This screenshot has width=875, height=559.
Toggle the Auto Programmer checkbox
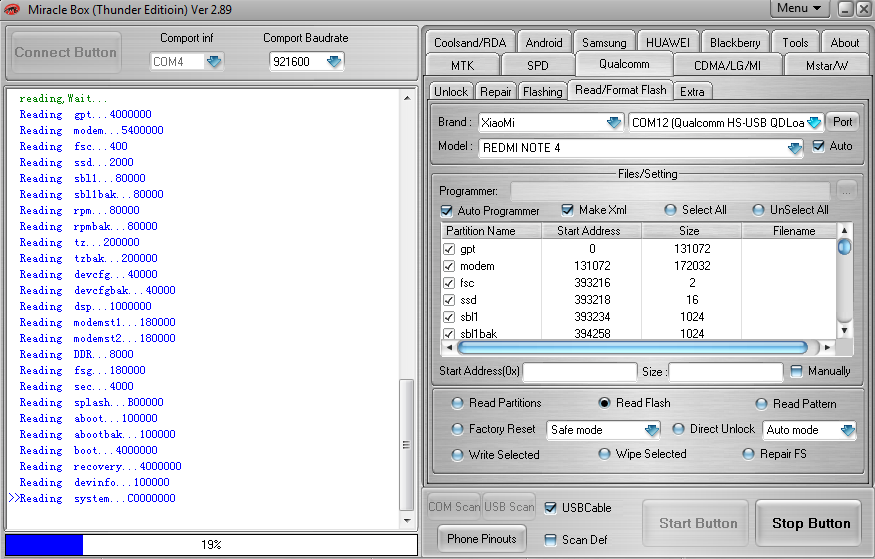(446, 211)
